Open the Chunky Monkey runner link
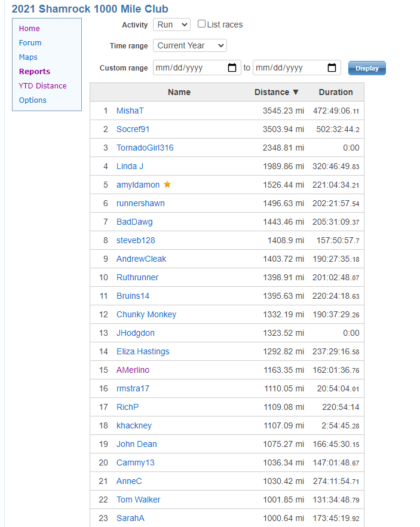This screenshot has height=527, width=420. (146, 314)
